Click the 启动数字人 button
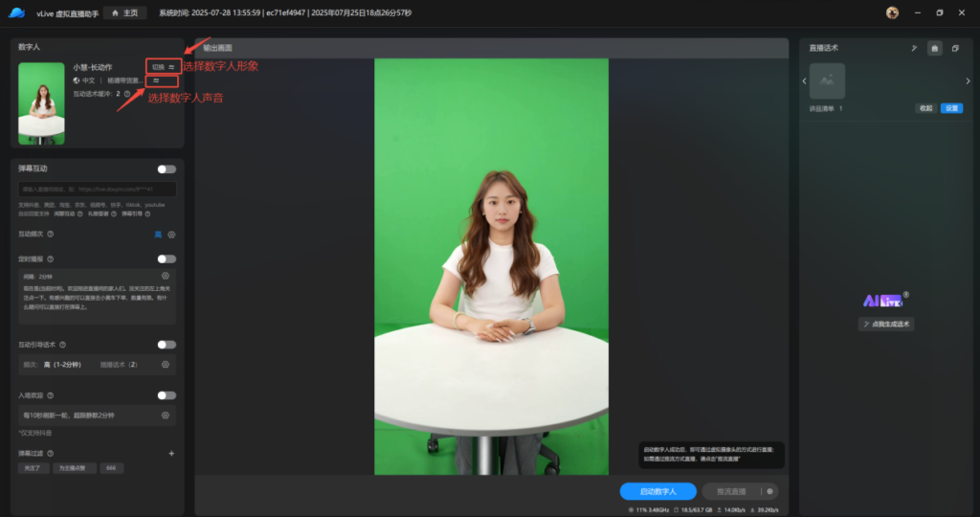The image size is (980, 517). [x=657, y=491]
